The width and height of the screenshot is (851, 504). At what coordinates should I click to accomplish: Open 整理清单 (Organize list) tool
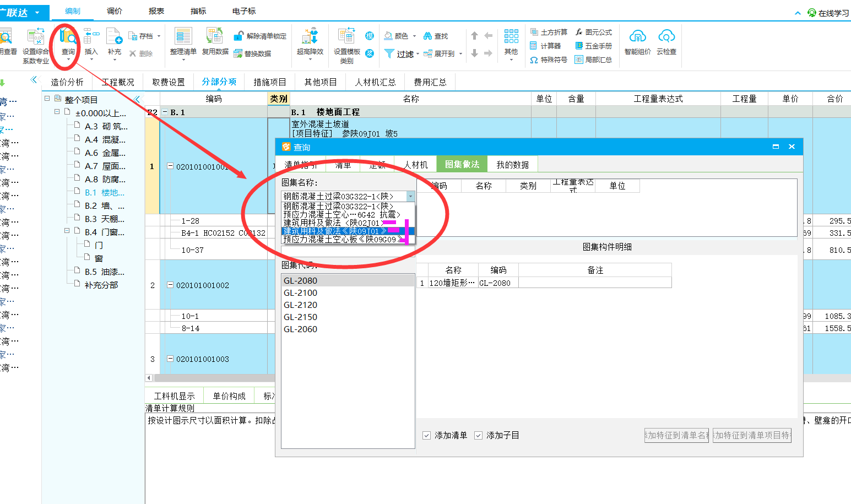183,41
